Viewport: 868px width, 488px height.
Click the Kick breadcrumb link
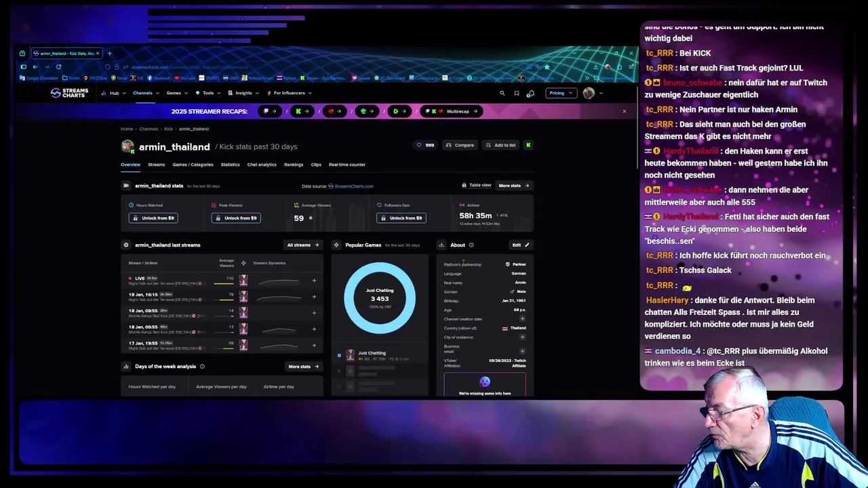point(168,129)
